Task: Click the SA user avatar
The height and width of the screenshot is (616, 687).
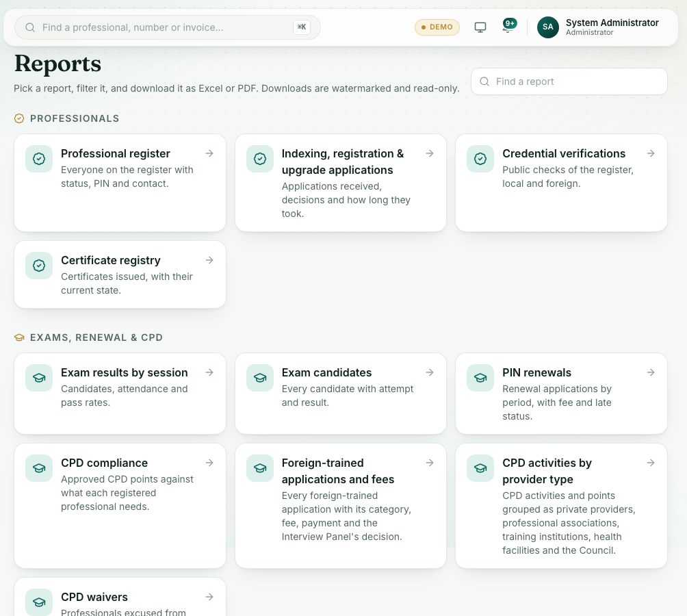Action: (547, 27)
